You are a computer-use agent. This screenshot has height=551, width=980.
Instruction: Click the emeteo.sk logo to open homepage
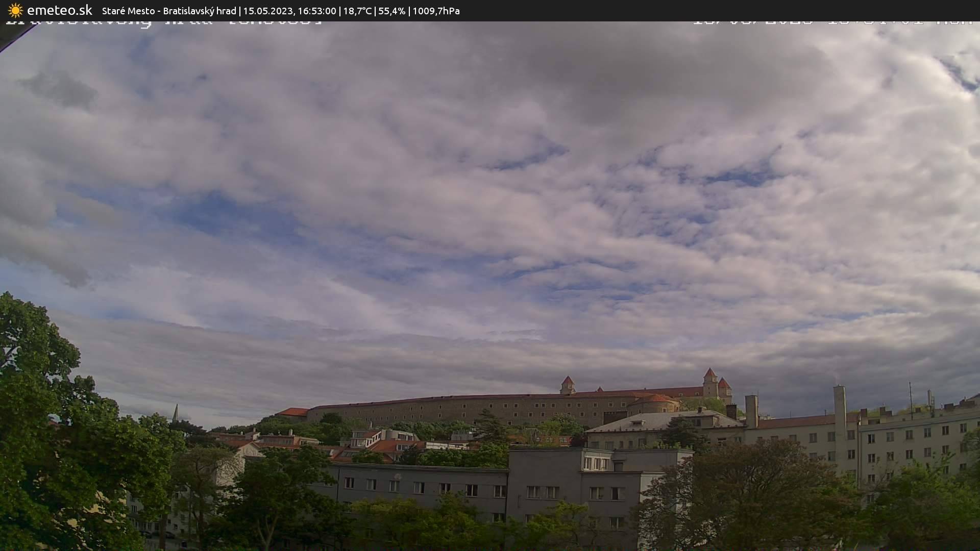click(60, 10)
